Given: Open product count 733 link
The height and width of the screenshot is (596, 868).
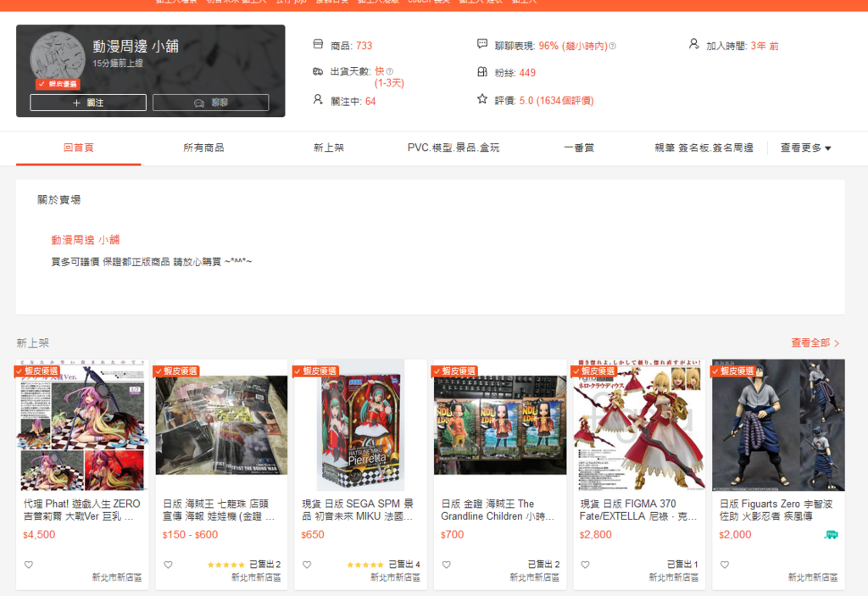Looking at the screenshot, I should click(364, 46).
